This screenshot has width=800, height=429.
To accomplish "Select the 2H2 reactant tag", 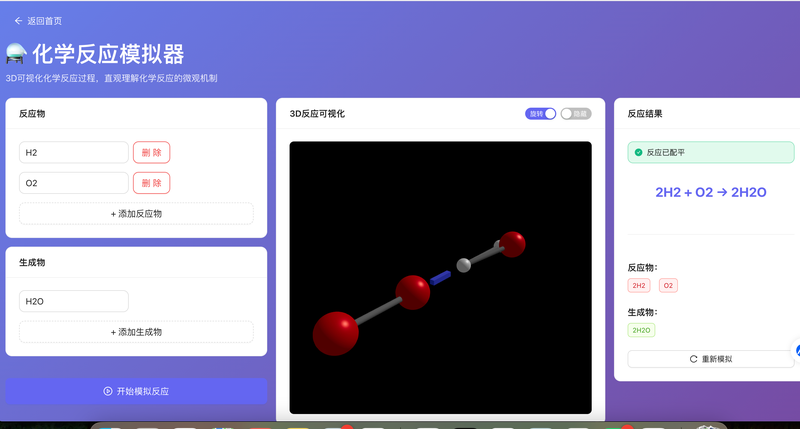I will pyautogui.click(x=639, y=286).
